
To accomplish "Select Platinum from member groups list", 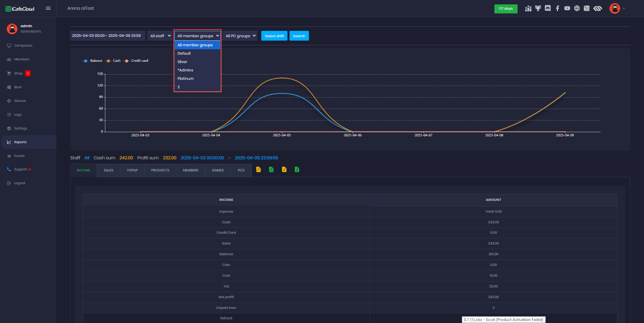I will 185,78.
